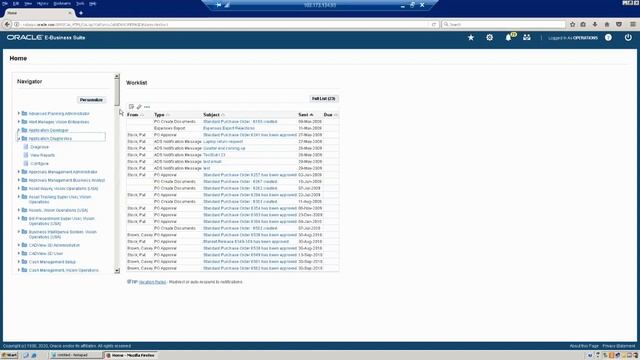The width and height of the screenshot is (640, 360).
Task: Expand Approvals Management Administrator folder
Action: click(x=18, y=172)
